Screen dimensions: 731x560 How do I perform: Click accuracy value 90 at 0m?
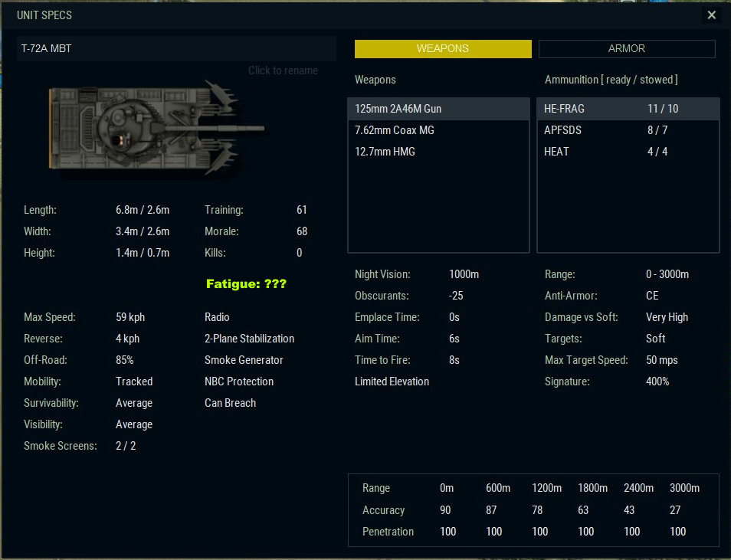click(x=445, y=510)
